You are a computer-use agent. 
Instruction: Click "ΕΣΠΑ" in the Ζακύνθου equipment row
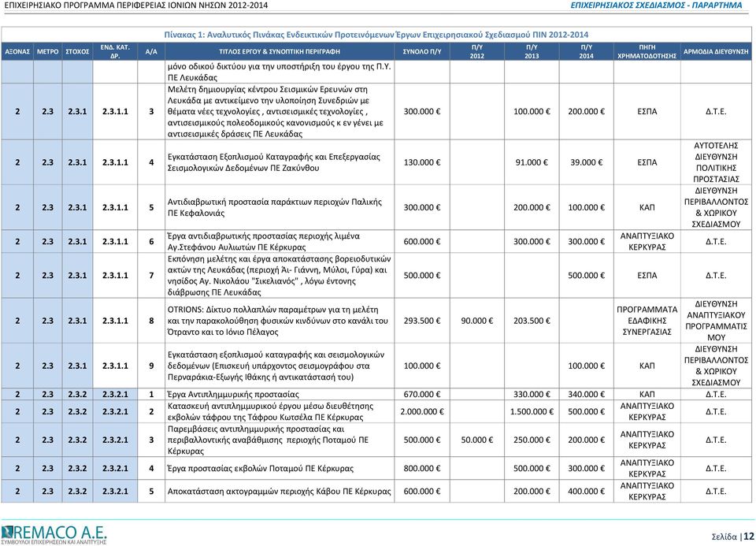[647, 162]
